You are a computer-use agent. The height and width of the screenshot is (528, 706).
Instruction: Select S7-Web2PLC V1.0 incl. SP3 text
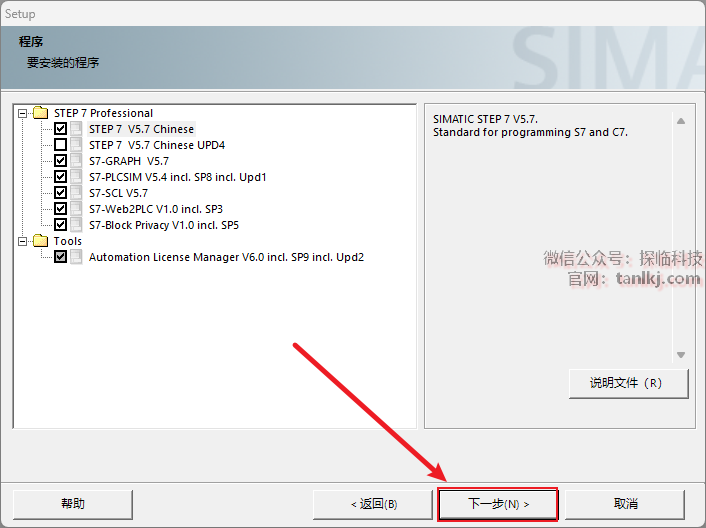coord(156,209)
